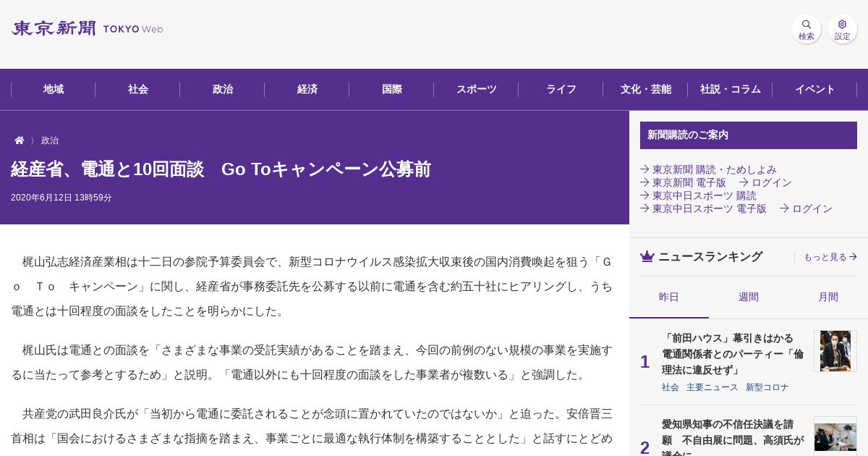868x456 pixels.
Task: Click the 検索 search icon button
Action: tap(806, 29)
